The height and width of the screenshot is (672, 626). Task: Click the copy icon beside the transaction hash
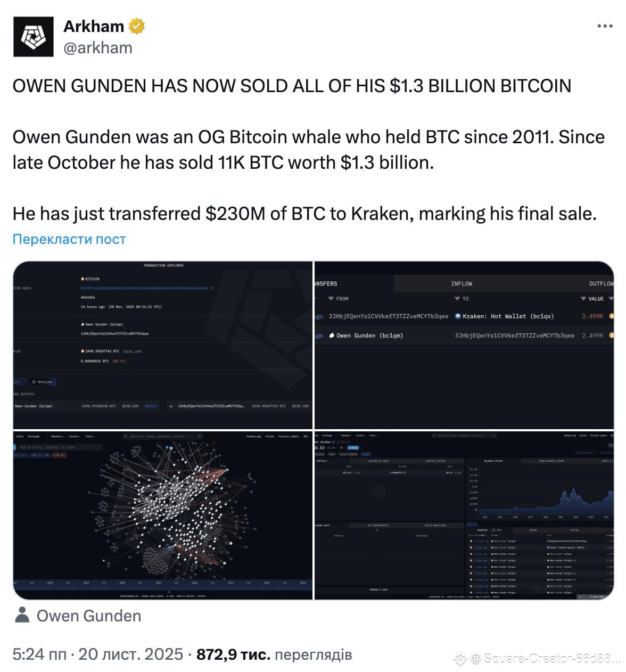click(212, 288)
